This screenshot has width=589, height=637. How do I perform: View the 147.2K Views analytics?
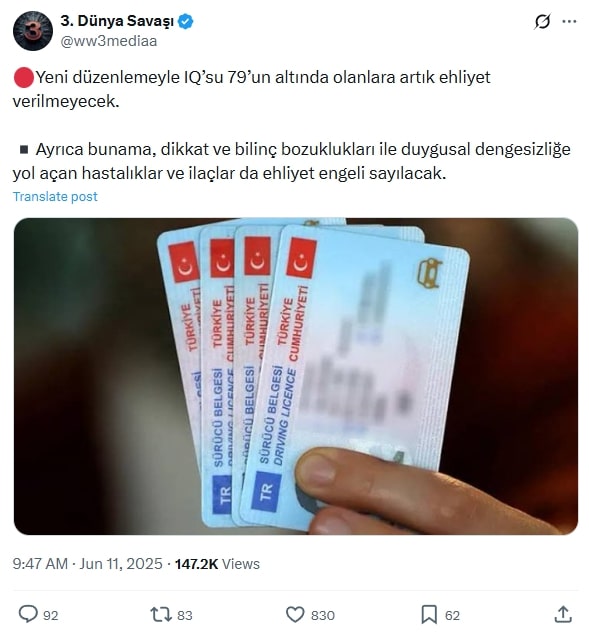pos(217,564)
